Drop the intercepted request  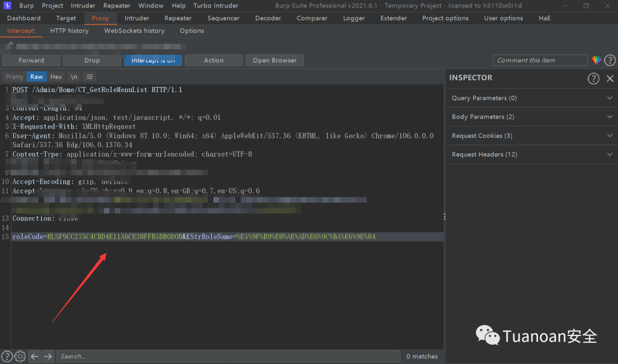click(x=92, y=60)
